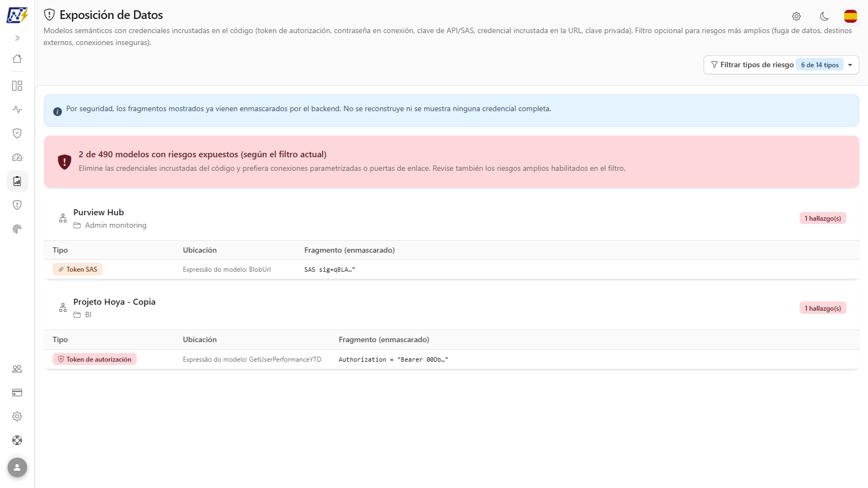Click Expressão do modelo: GetUserPerformanceYTD

252,359
